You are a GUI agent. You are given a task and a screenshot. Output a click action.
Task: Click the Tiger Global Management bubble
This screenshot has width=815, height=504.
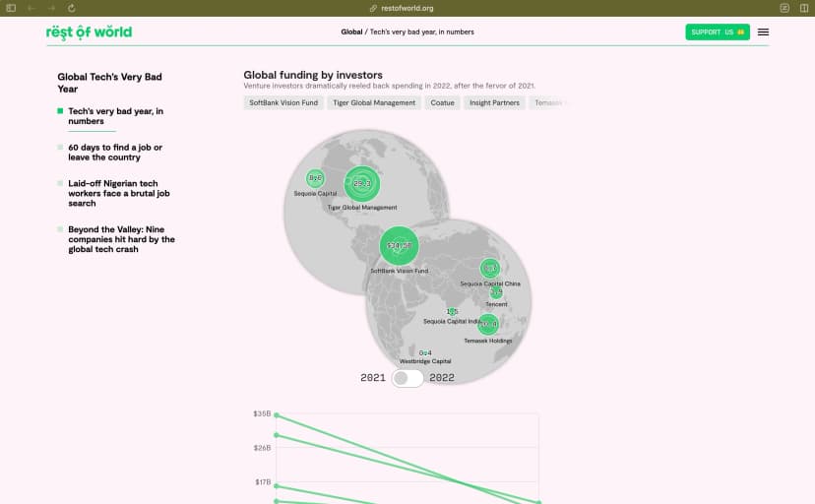click(362, 183)
